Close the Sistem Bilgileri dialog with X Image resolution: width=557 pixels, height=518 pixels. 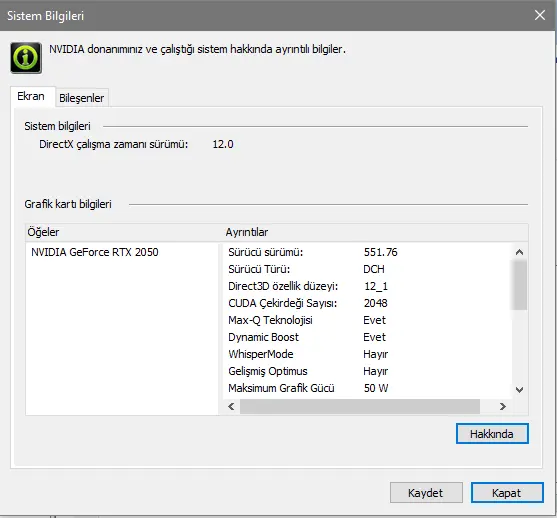[540, 15]
